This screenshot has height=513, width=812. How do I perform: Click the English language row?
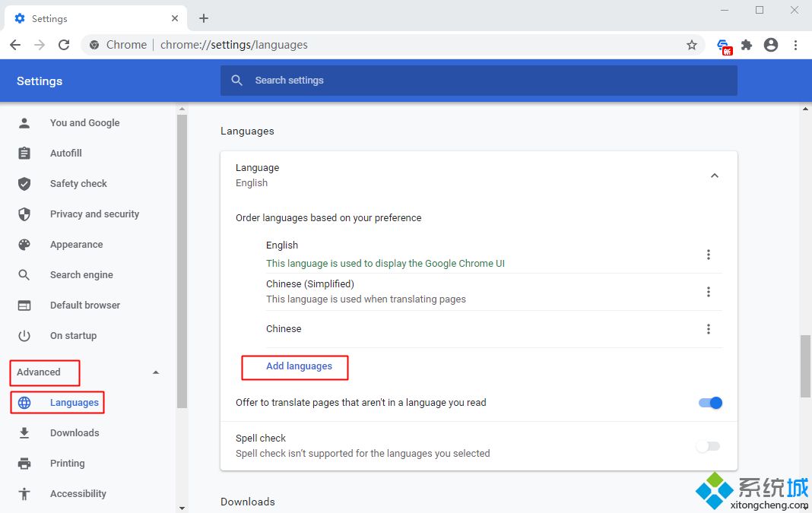click(494, 254)
